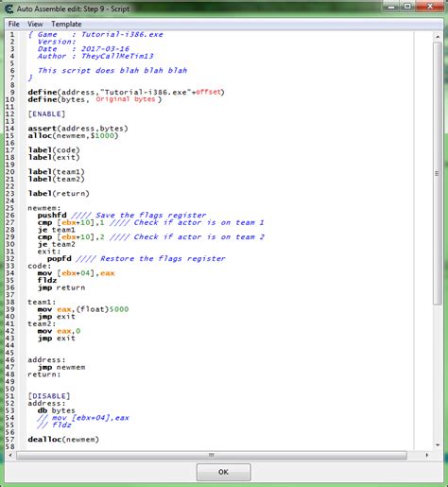Click the label(team2) line
This screenshot has height=487, width=448.
point(56,179)
